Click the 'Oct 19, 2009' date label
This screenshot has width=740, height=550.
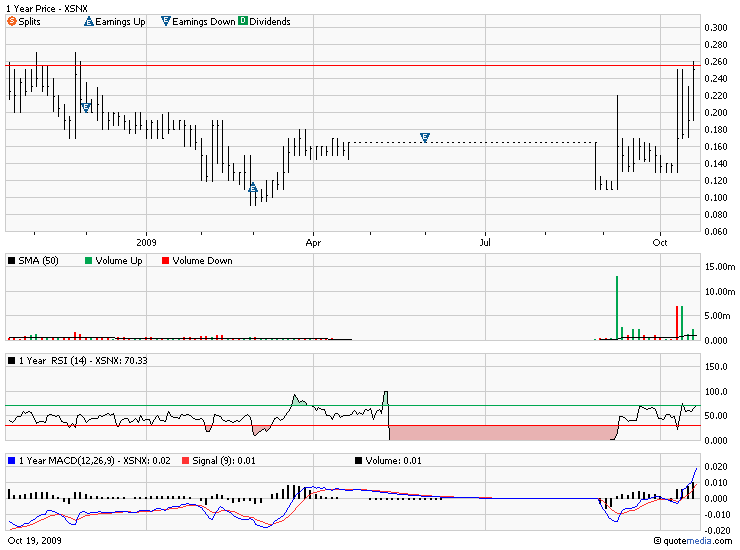[35, 541]
